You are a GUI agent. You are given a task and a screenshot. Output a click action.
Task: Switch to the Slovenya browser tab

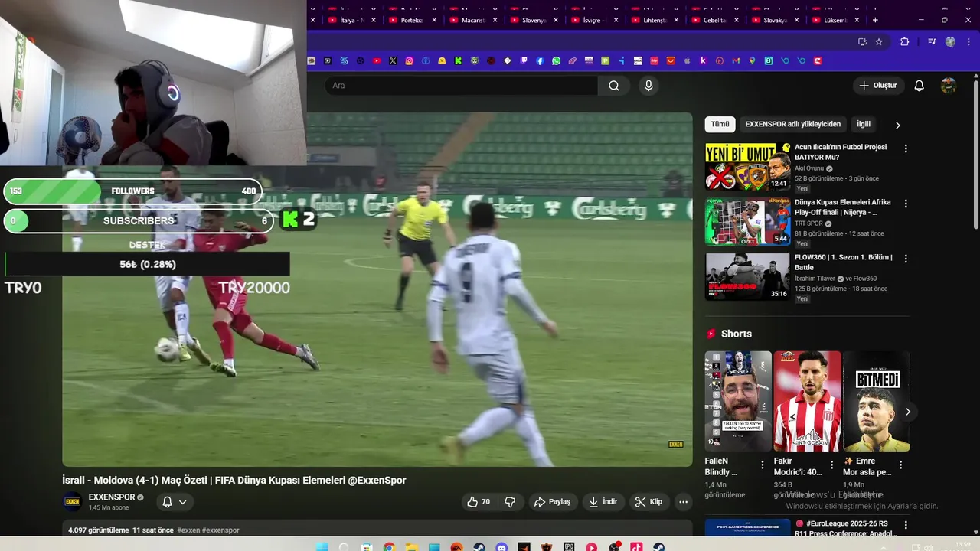click(533, 20)
